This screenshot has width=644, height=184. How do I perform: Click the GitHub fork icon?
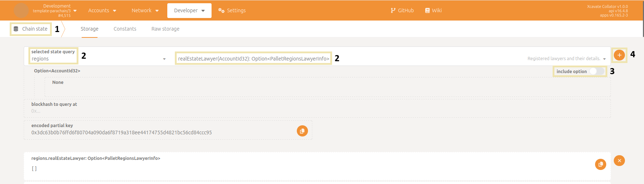[x=393, y=10]
